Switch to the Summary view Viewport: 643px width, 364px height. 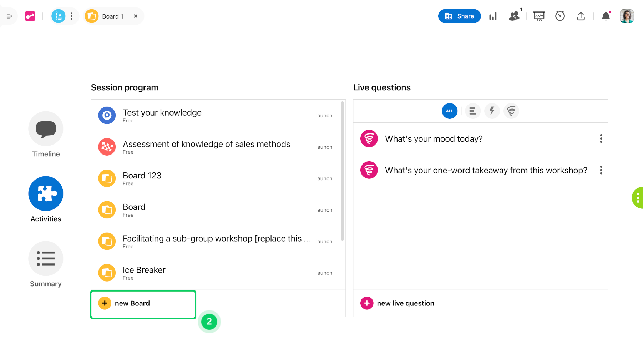point(46,264)
